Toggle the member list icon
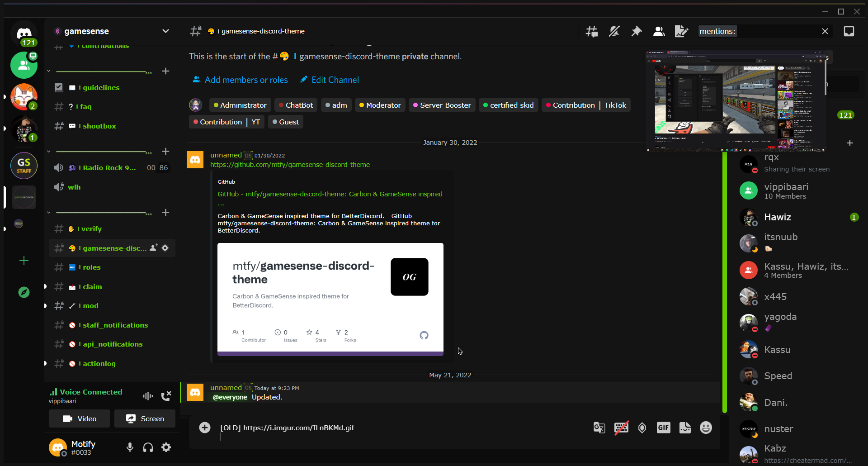868x466 pixels. coord(659,31)
